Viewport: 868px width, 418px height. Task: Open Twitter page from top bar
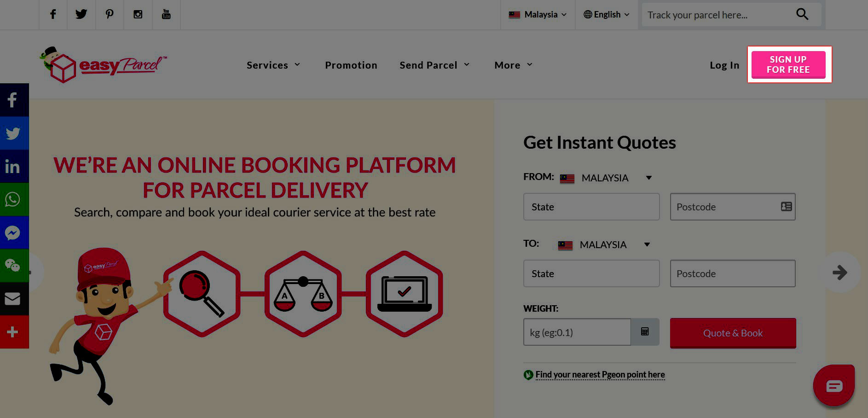click(x=81, y=14)
